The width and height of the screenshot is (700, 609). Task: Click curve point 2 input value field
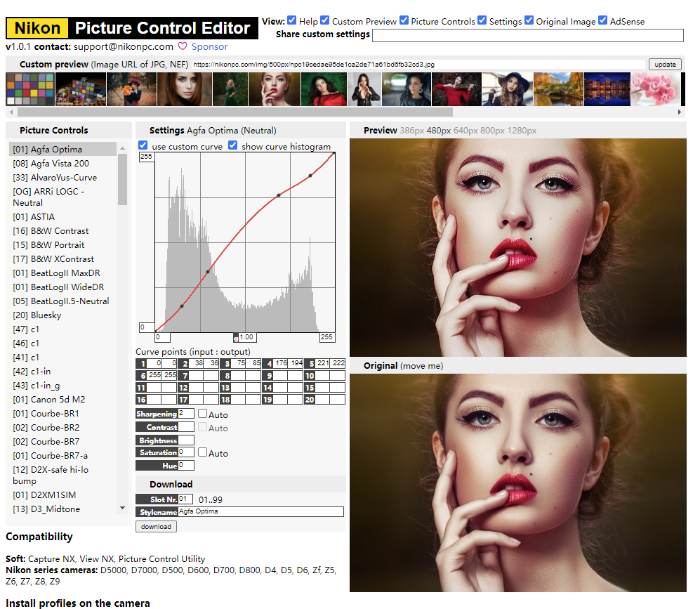point(197,363)
